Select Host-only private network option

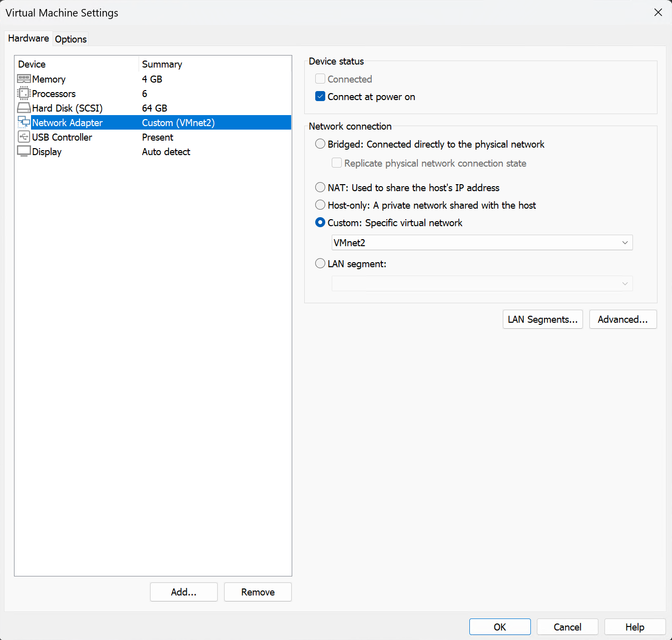coord(320,205)
